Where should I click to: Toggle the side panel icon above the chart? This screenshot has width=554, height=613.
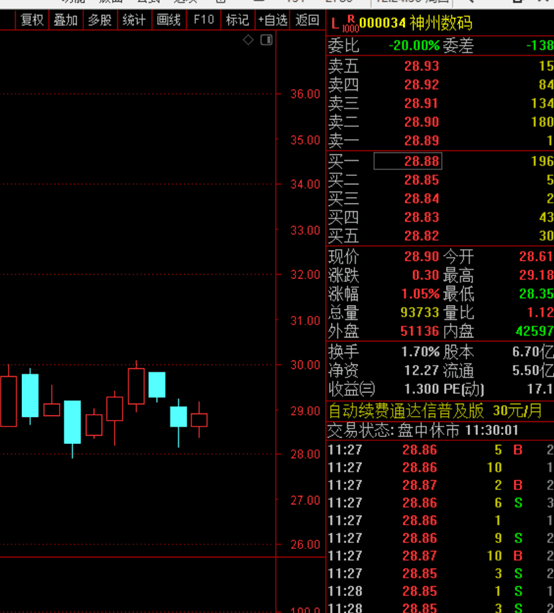(266, 40)
